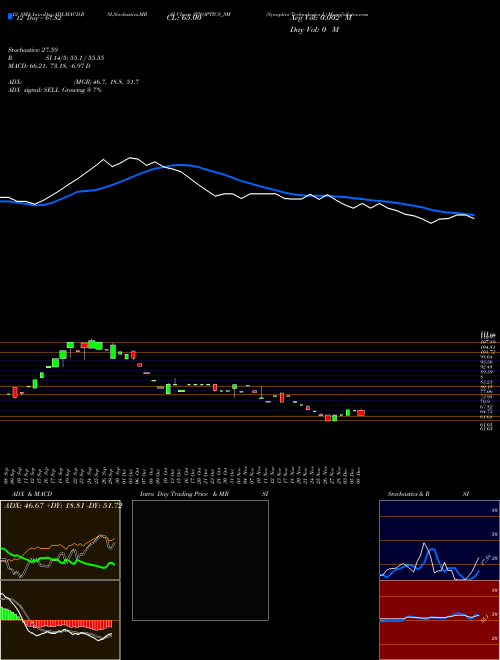Click the empty Intra Day Trading chart box
Viewport: 500px width, 660px height.
(200, 560)
